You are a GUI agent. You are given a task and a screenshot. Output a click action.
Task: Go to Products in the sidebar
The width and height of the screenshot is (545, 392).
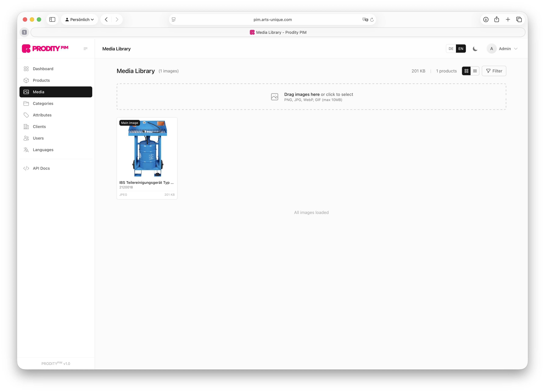coord(41,80)
